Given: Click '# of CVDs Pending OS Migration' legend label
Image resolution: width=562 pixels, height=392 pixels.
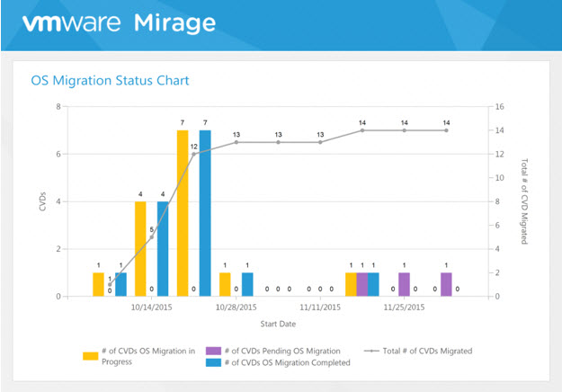Looking at the screenshot, I should 282,351.
